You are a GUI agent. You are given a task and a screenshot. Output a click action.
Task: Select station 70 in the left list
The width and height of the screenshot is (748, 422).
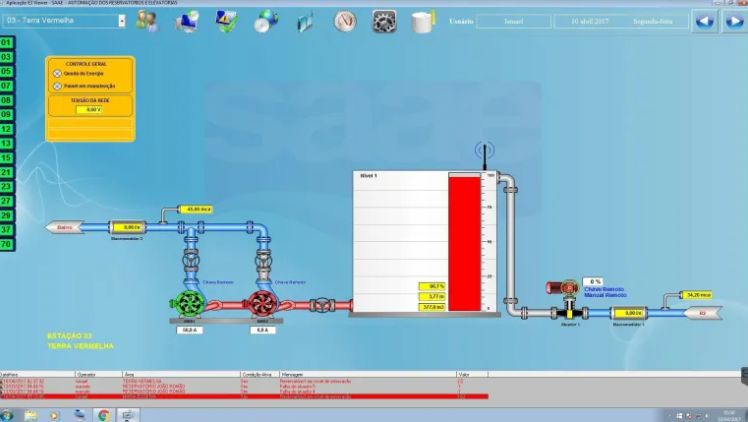click(6, 243)
